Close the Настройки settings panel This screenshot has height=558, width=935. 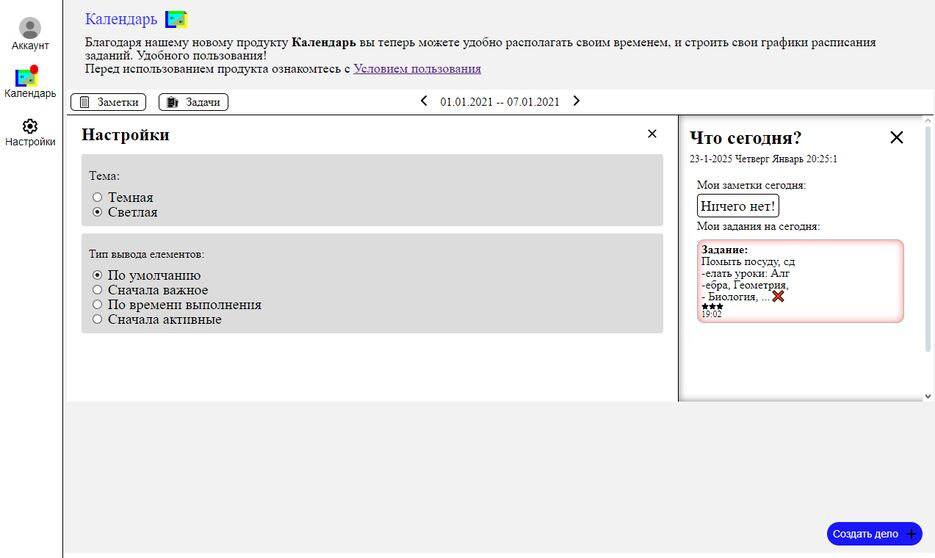coord(652,134)
